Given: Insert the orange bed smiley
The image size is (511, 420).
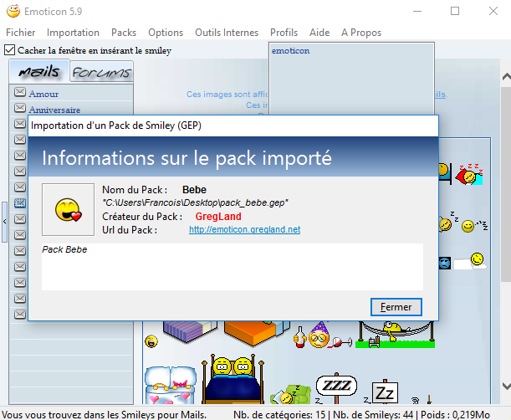Looking at the screenshot, I should (x=257, y=333).
